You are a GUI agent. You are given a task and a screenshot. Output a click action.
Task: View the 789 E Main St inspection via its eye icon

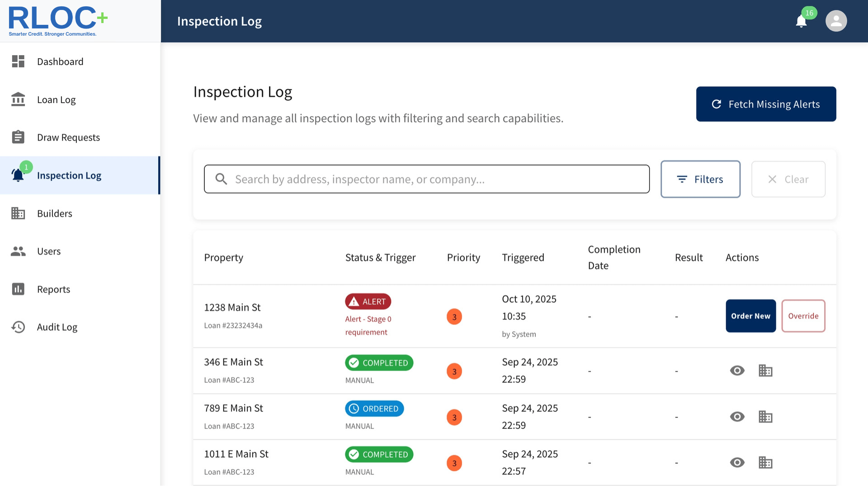point(737,417)
